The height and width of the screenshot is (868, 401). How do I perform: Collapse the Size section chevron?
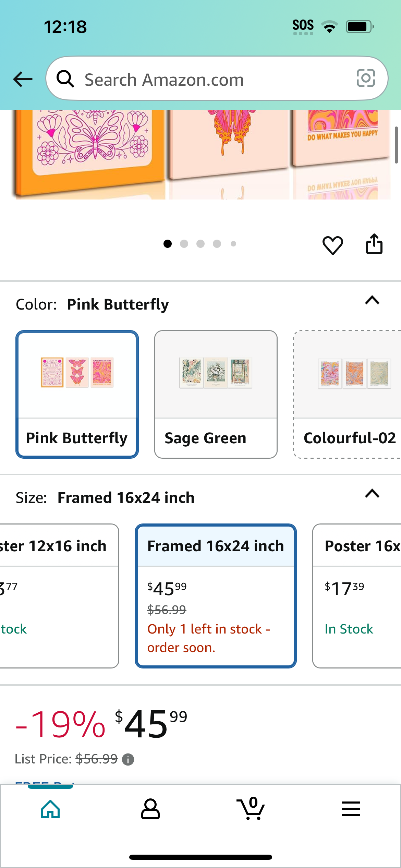[x=372, y=494]
